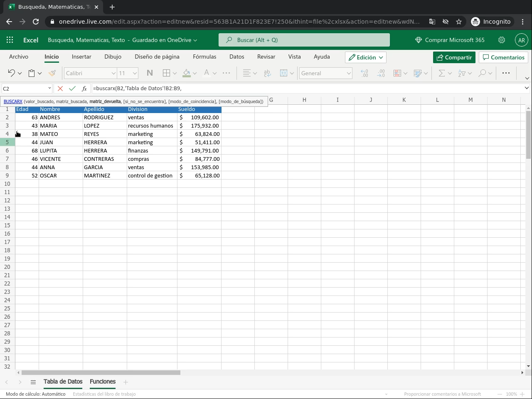Open the Fórmulas ribbon tab
The width and height of the screenshot is (532, 399).
[204, 57]
